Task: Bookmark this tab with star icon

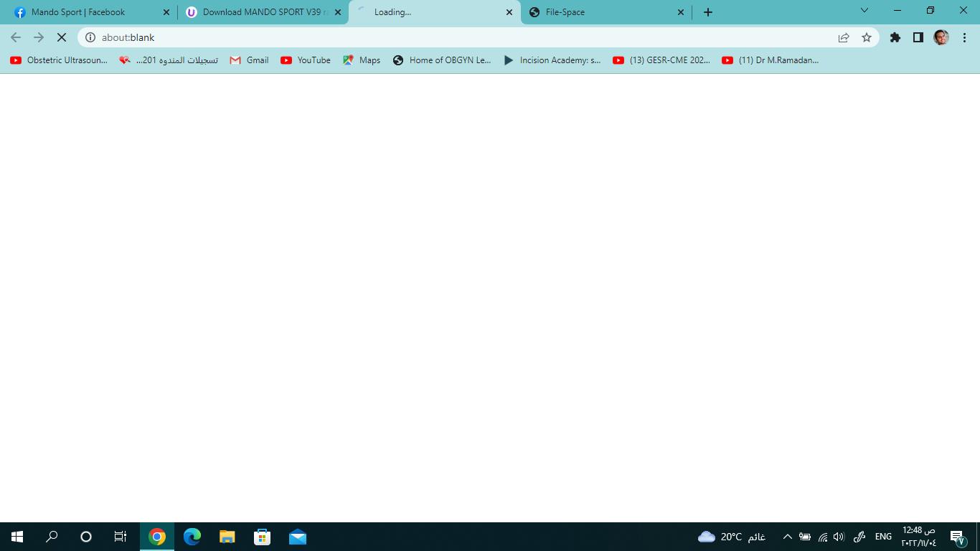Action: point(867,37)
